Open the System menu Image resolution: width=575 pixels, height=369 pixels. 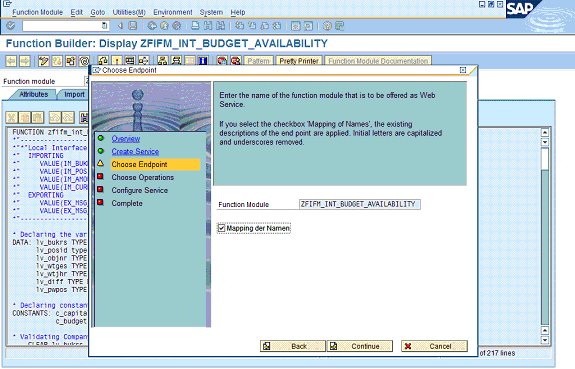211,12
